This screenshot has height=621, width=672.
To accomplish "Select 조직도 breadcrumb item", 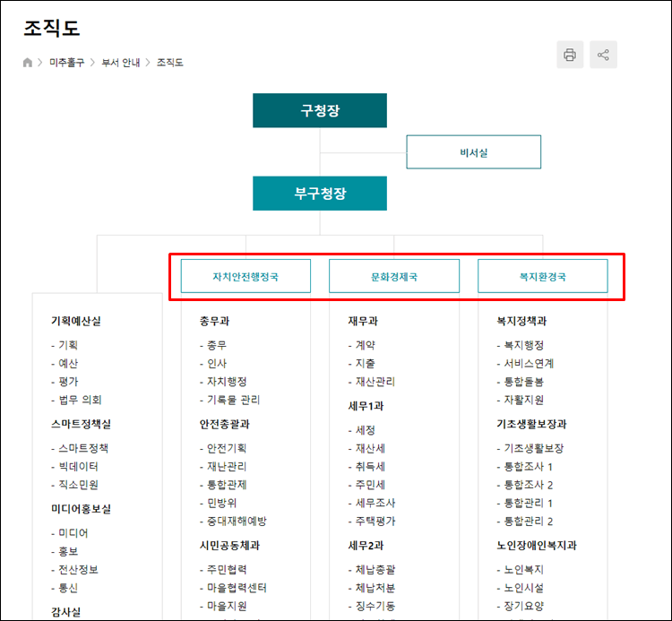I will point(169,63).
